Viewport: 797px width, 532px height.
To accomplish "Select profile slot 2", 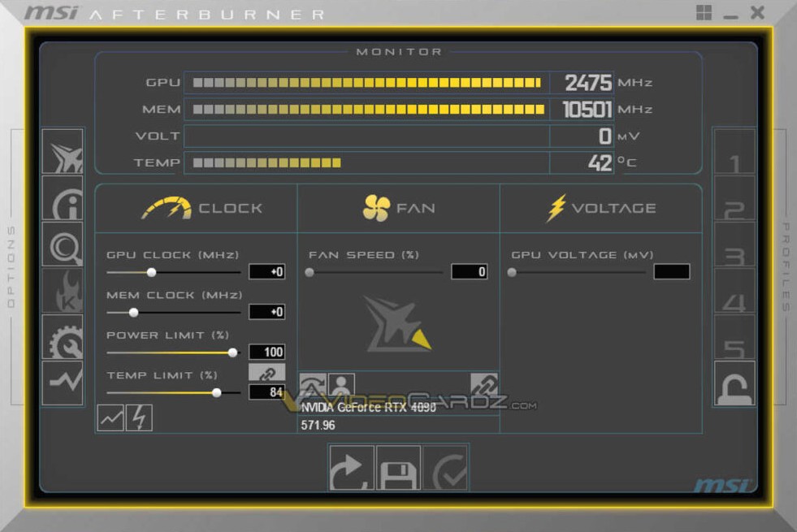I will [734, 197].
